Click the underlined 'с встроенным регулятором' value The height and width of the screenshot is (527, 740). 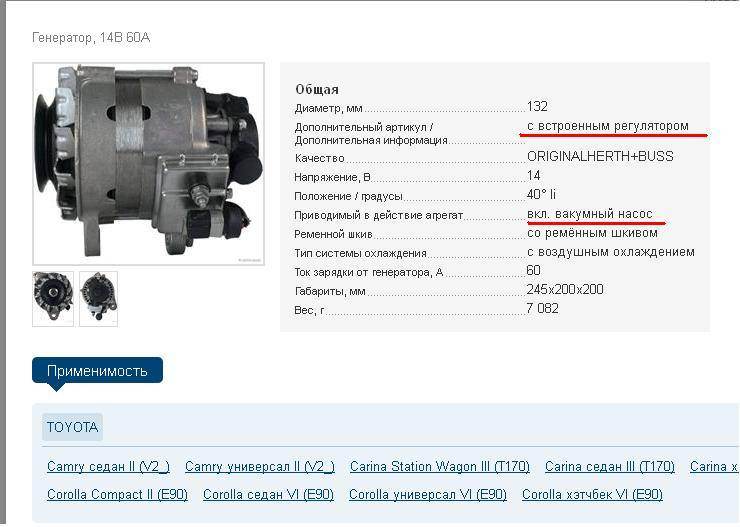click(607, 125)
